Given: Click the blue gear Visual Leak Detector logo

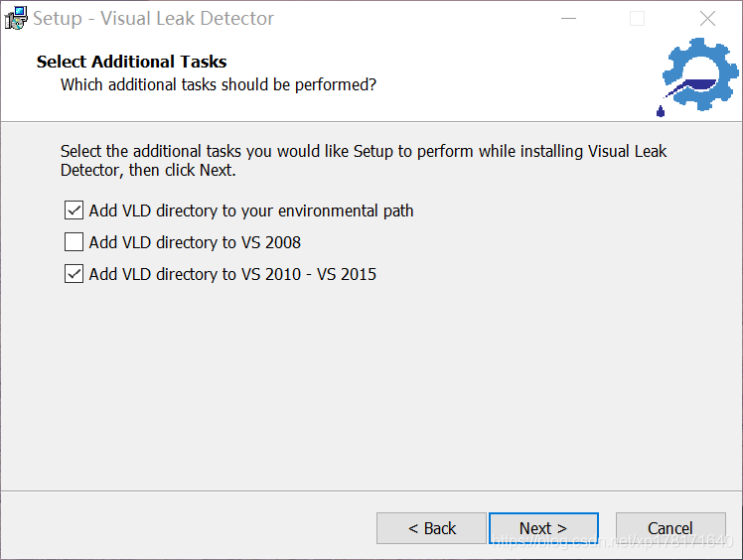Looking at the screenshot, I should point(700,75).
